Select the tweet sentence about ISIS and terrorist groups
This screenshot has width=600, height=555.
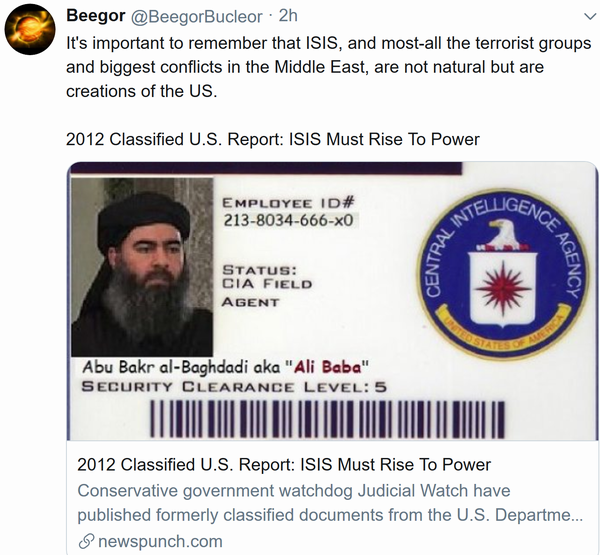329,67
